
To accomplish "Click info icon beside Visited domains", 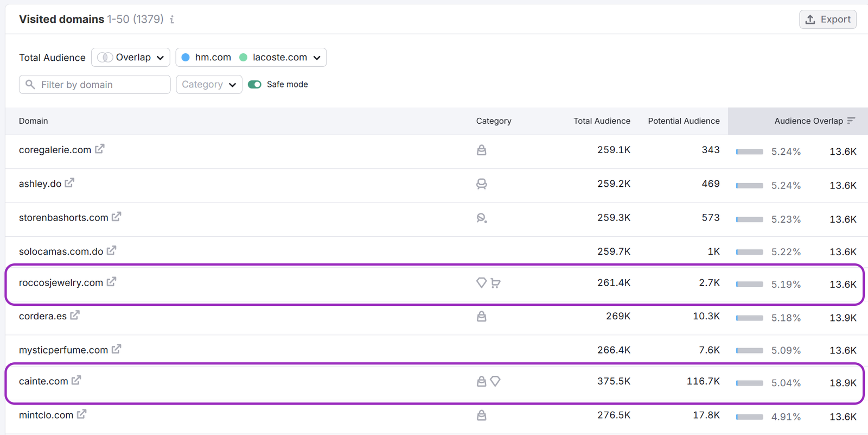I will click(x=172, y=20).
